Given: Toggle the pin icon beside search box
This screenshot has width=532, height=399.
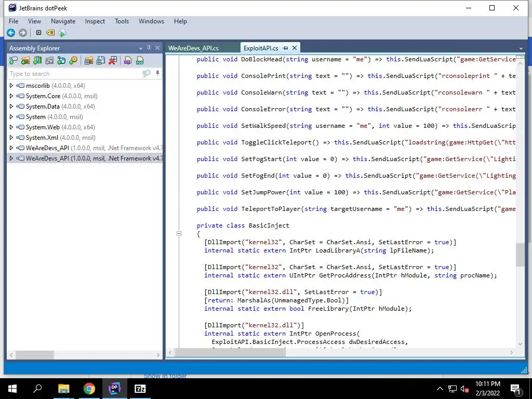Looking at the screenshot, I should coord(157,73).
